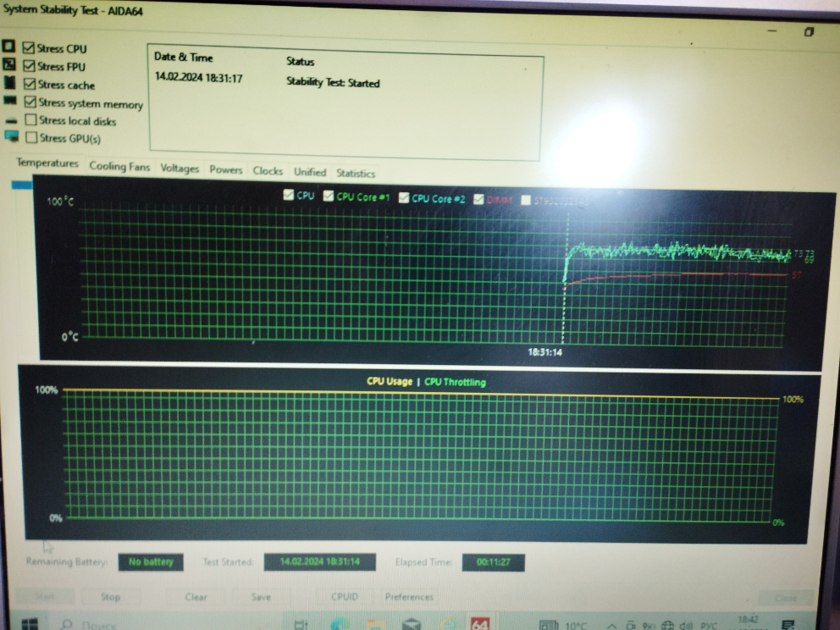This screenshot has height=630, width=840.
Task: Open File Explorer from the taskbar
Action: [375, 625]
